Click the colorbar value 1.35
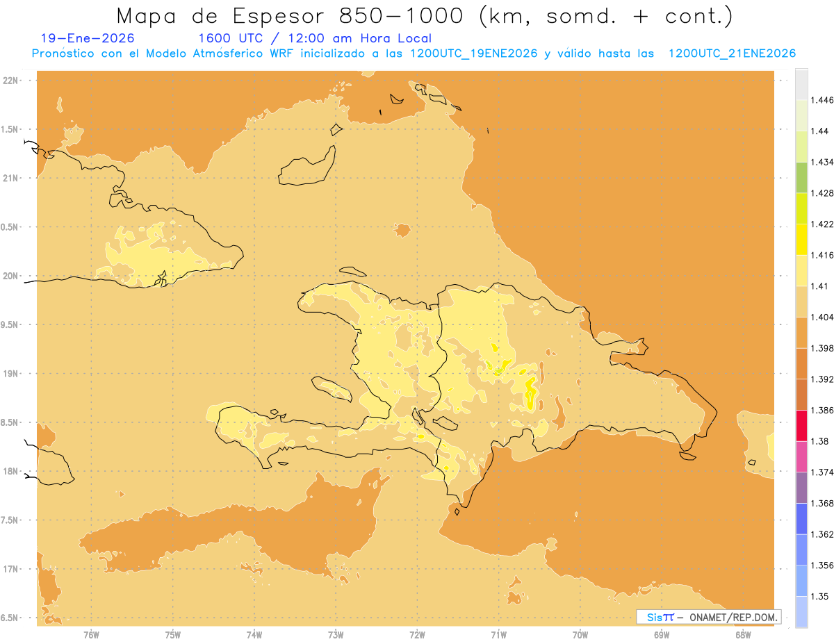834x644 pixels. (820, 596)
